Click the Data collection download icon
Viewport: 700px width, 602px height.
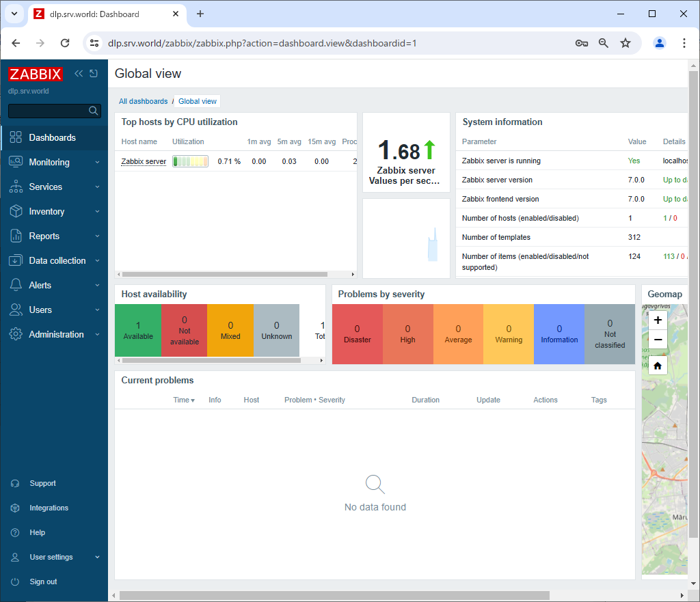pyautogui.click(x=16, y=260)
